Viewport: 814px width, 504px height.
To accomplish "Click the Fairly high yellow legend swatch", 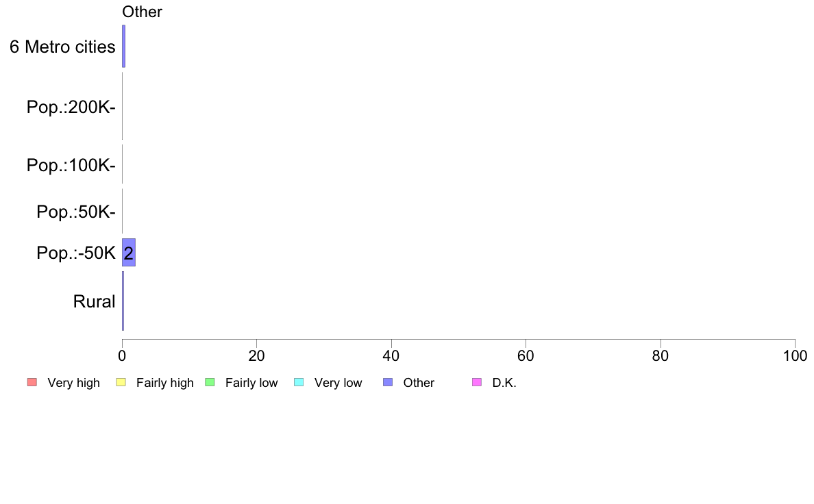I will (x=121, y=383).
